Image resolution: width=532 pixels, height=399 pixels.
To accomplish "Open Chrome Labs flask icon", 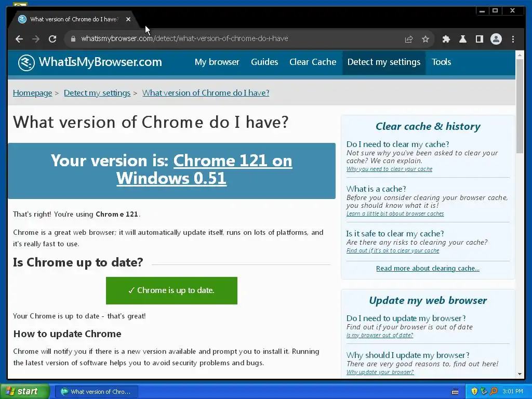I will coord(463,39).
